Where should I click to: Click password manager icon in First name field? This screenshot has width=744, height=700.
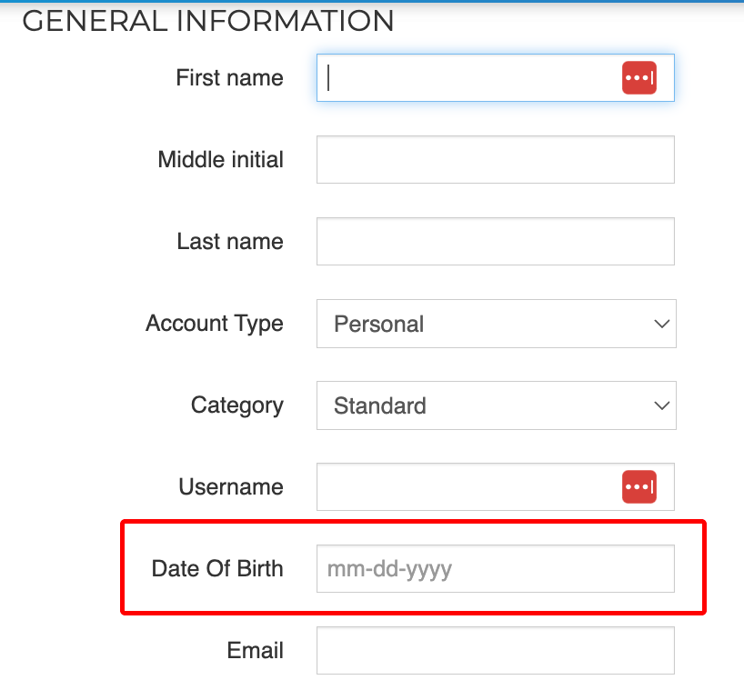[x=639, y=78]
